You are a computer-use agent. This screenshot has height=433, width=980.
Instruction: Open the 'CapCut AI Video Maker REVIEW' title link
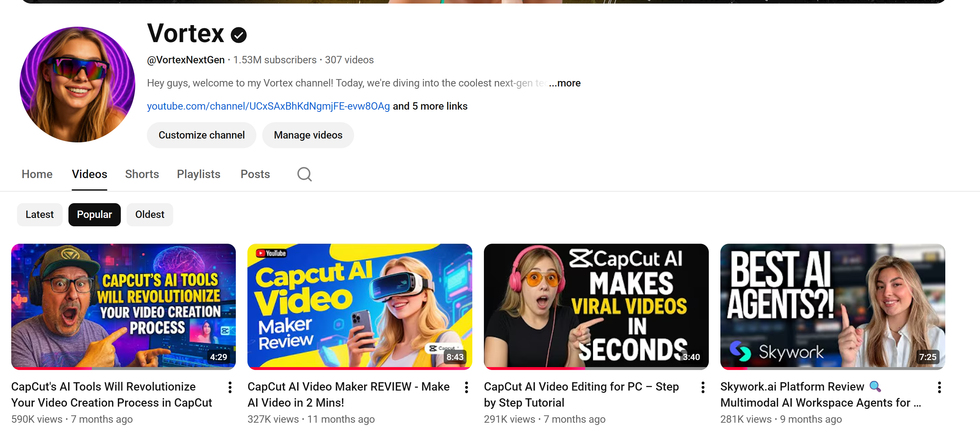click(349, 394)
